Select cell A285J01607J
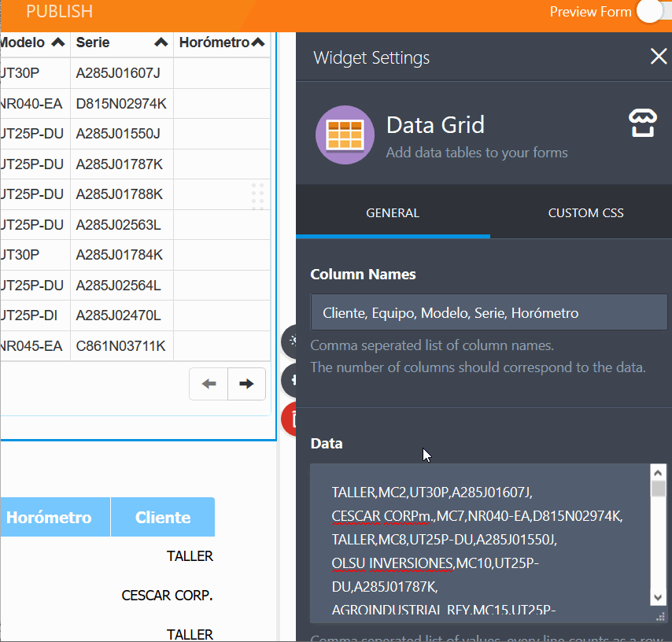This screenshot has width=672, height=642. pyautogui.click(x=122, y=73)
